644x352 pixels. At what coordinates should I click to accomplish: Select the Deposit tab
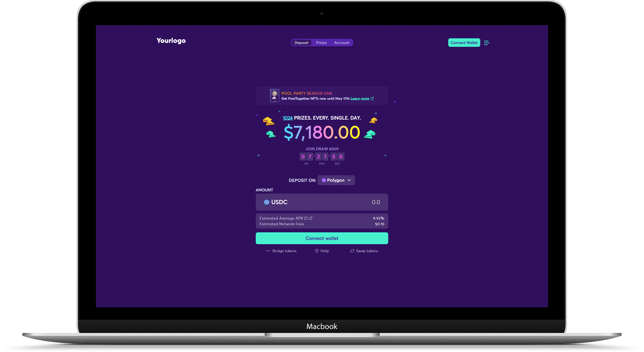point(301,42)
